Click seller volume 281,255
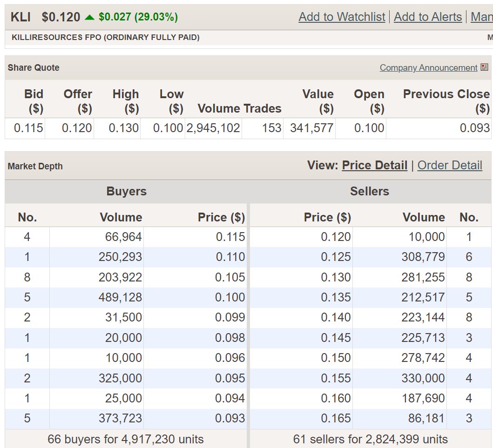The width and height of the screenshot is (493, 448). (x=423, y=277)
